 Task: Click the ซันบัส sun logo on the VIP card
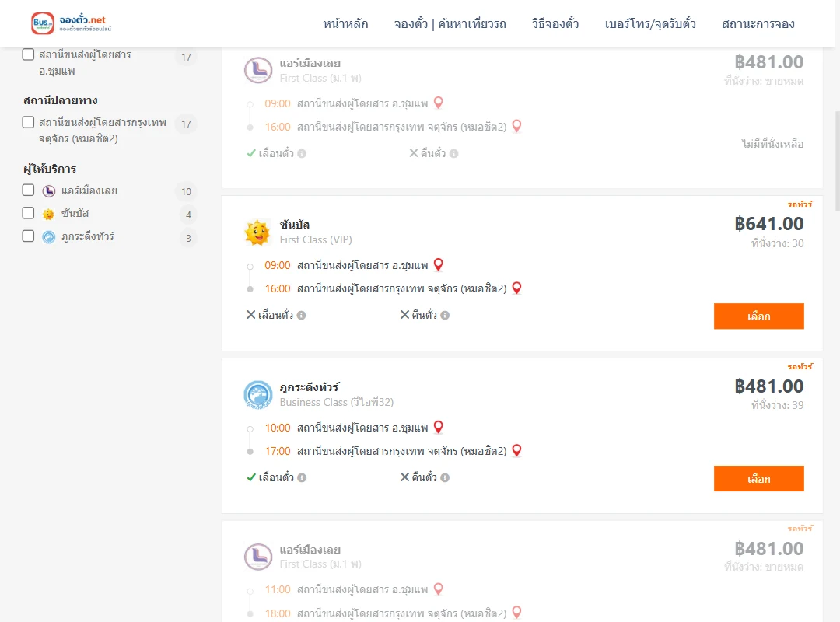pos(257,232)
